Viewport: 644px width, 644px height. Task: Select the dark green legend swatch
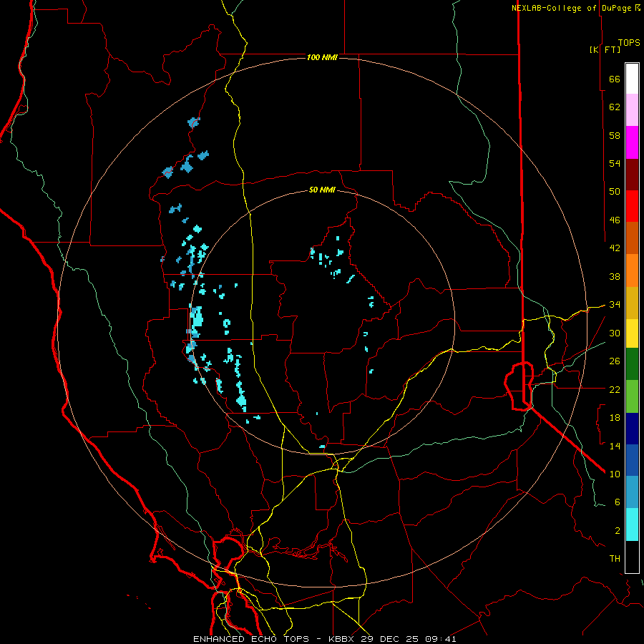(632, 364)
